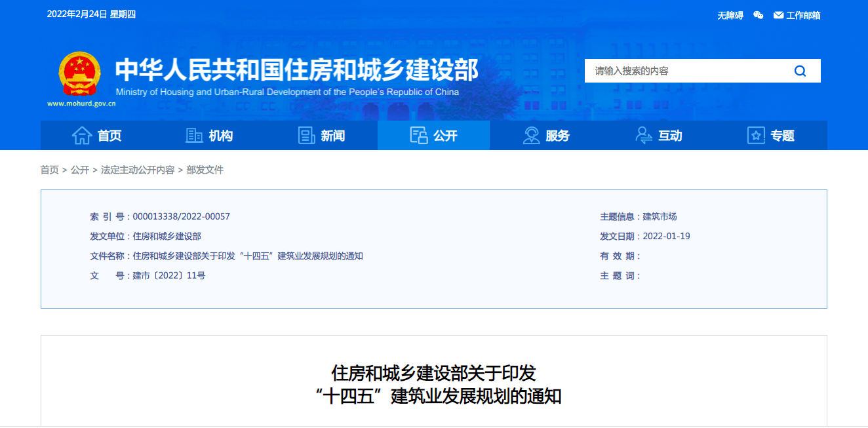
Task: Click the 公开 breadcrumb link
Action: pyautogui.click(x=80, y=170)
